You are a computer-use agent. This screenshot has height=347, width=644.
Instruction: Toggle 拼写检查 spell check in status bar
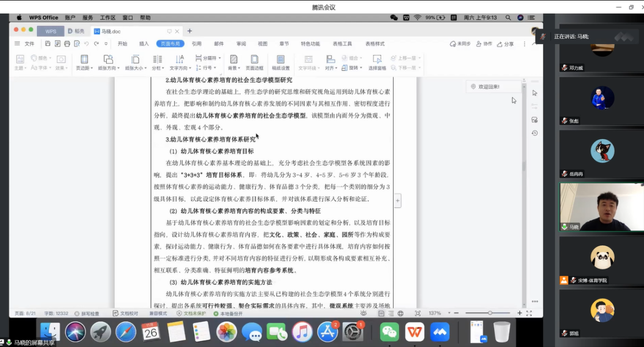(87, 314)
